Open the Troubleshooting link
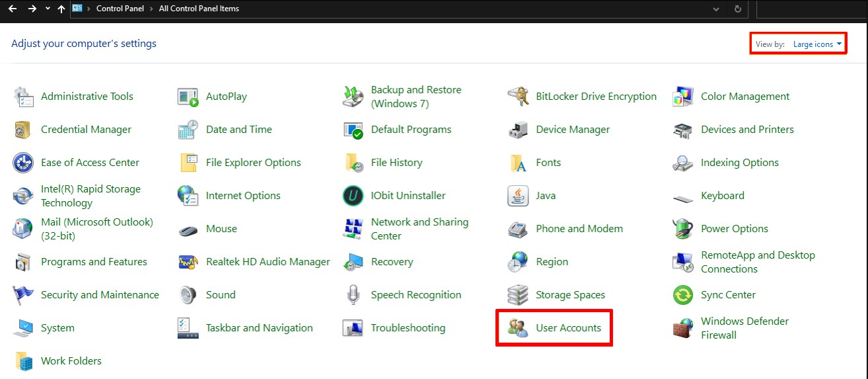 point(408,328)
